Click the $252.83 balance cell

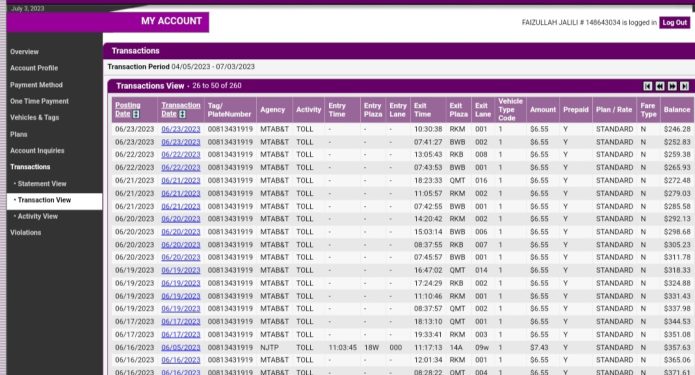coord(677,142)
